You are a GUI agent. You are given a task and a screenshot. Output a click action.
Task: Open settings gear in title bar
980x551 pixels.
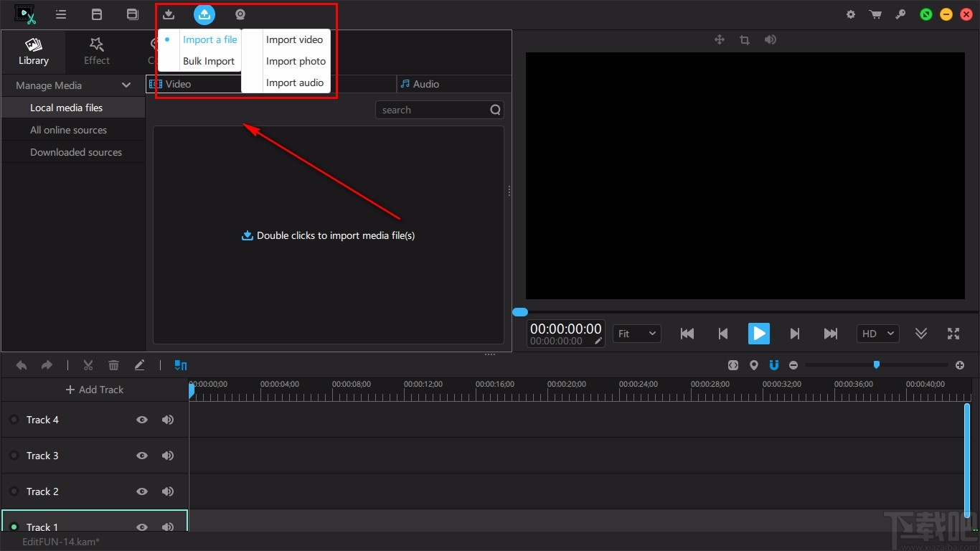(851, 14)
